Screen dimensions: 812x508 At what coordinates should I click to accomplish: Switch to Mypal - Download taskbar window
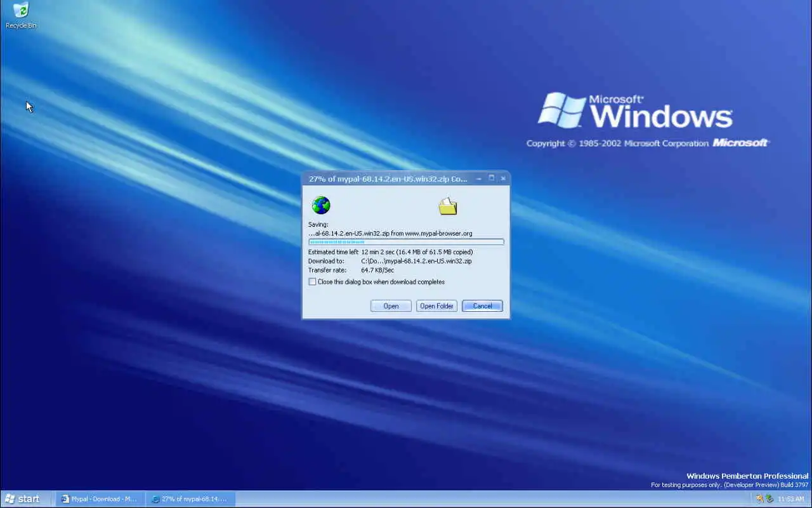pos(100,499)
